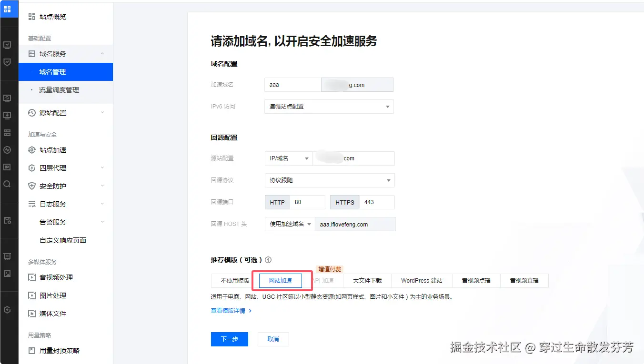644x364 pixels.
Task: Click the apps grid icon in the top-left corner
Action: click(9, 9)
